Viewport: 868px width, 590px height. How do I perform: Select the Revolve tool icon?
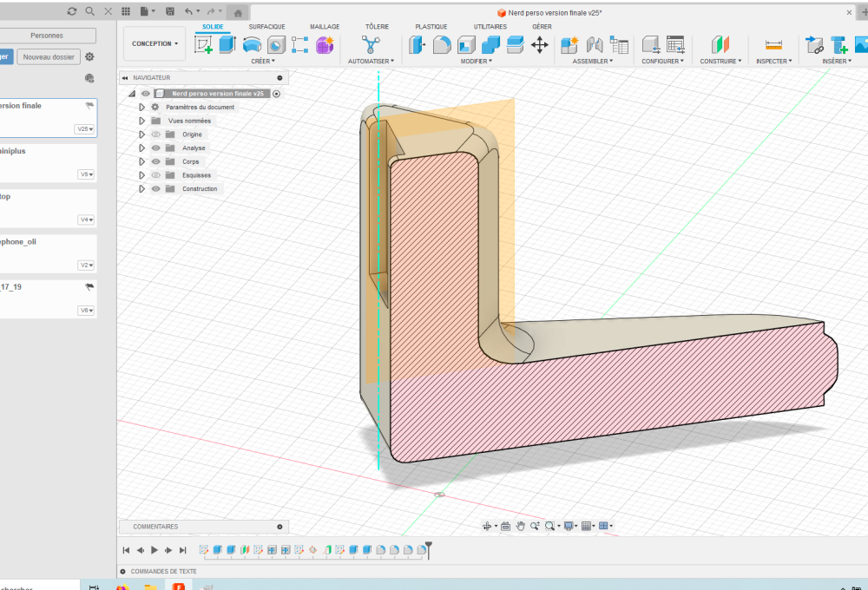coord(252,45)
